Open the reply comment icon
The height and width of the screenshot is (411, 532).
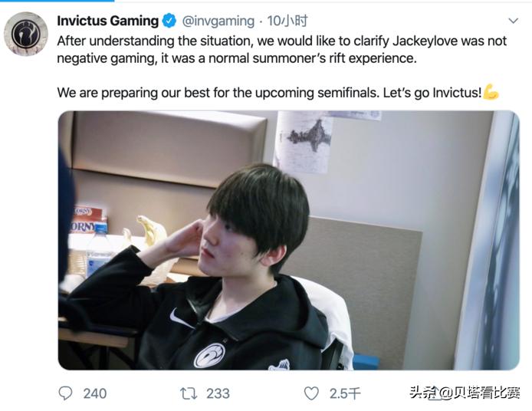click(x=65, y=393)
